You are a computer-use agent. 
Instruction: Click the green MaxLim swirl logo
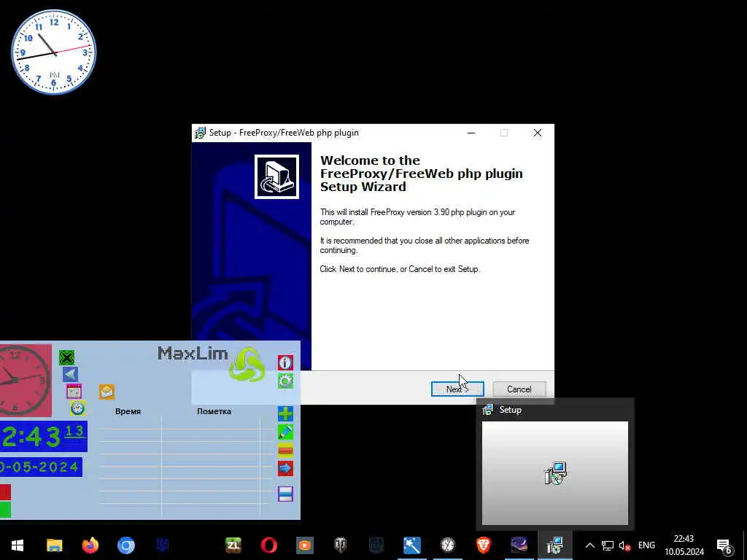coord(247,365)
